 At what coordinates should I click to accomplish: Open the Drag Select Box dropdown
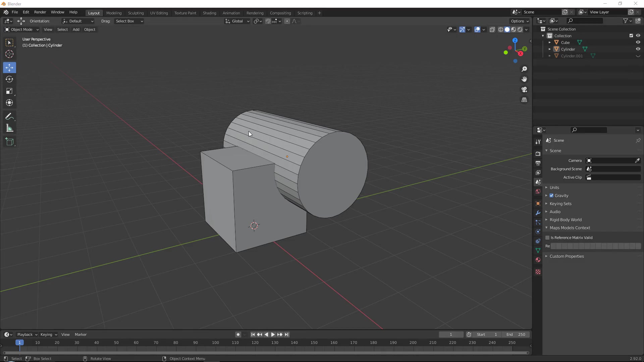click(x=129, y=21)
